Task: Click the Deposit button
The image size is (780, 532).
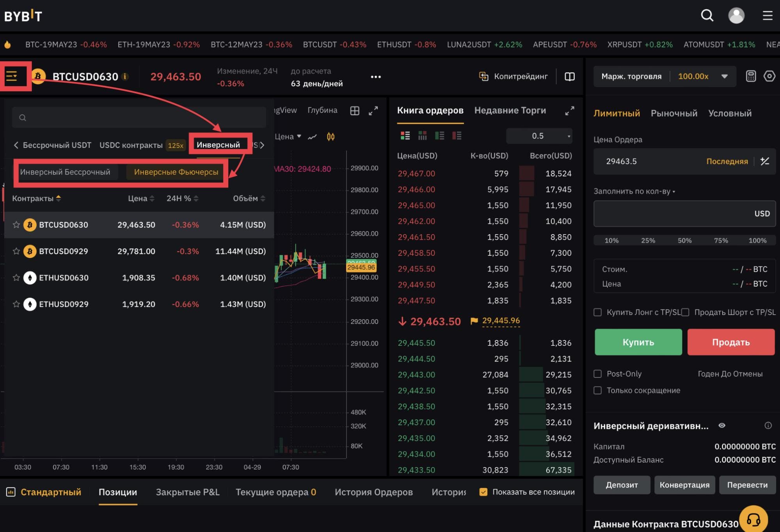Action: point(622,485)
